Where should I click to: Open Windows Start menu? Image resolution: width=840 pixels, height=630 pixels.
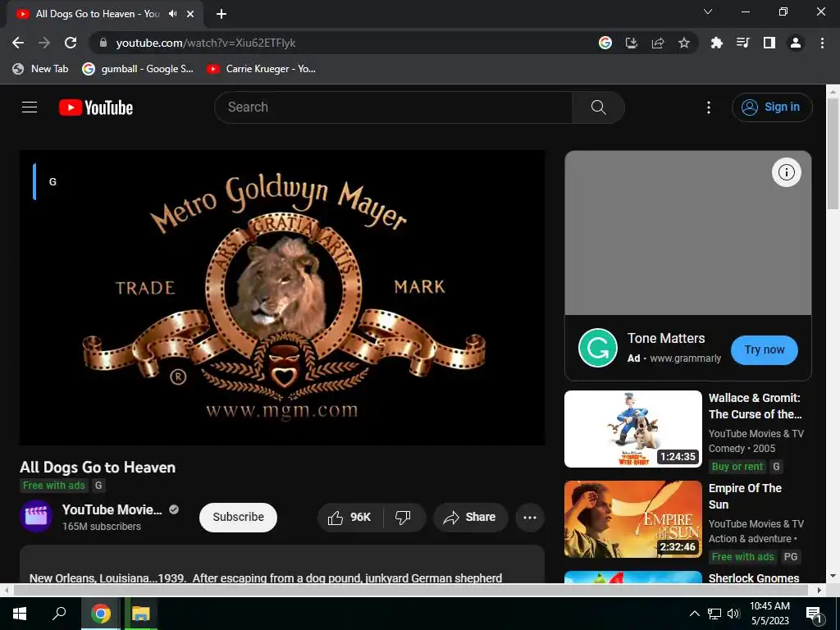pos(20,614)
